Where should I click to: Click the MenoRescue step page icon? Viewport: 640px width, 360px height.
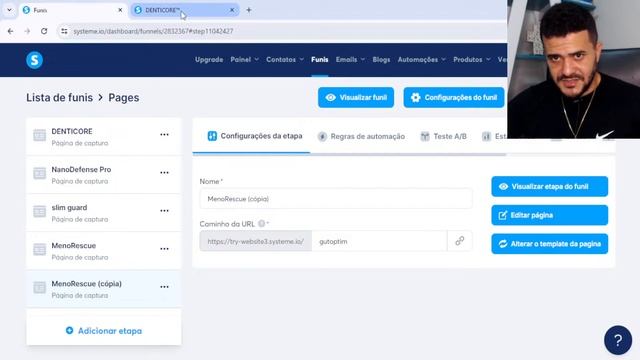tap(40, 249)
